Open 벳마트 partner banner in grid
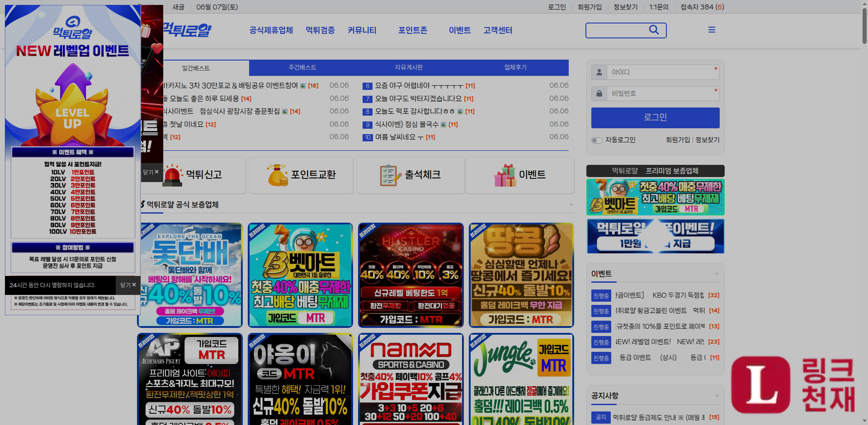 [300, 275]
